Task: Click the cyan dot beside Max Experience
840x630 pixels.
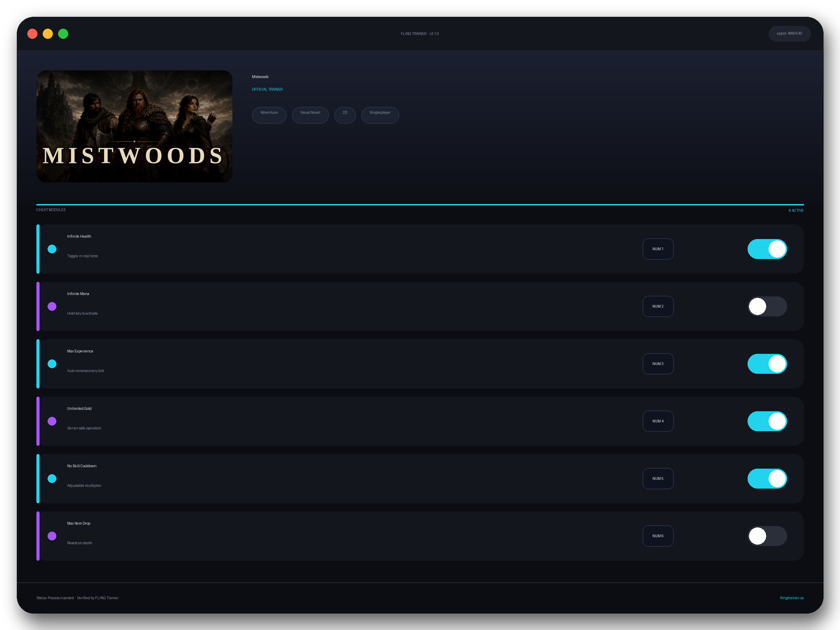Action: point(52,364)
